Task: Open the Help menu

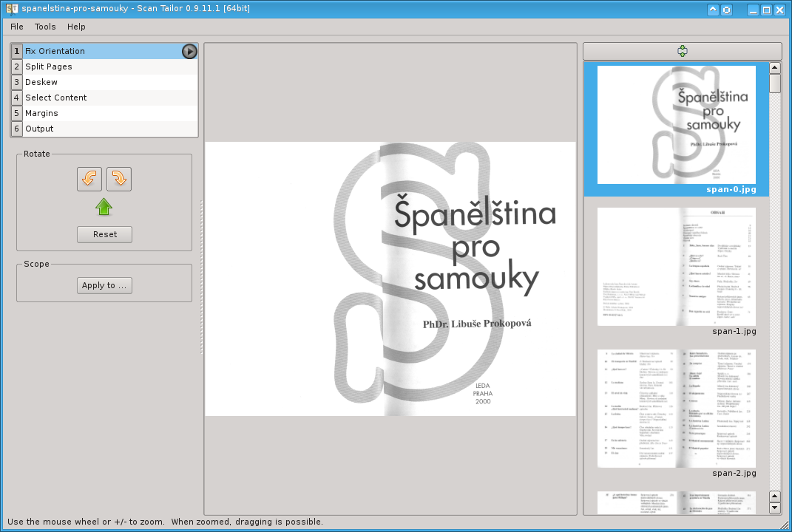Action: (x=76, y=27)
